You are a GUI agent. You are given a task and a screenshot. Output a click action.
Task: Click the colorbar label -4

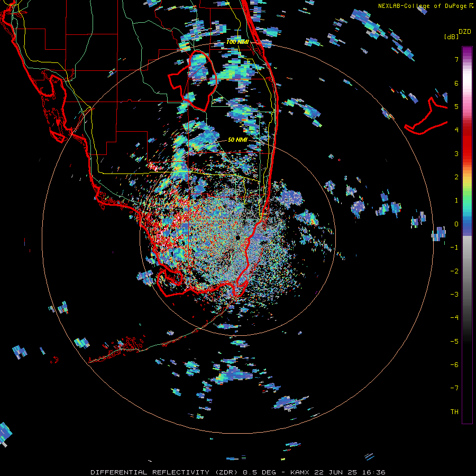click(x=454, y=318)
